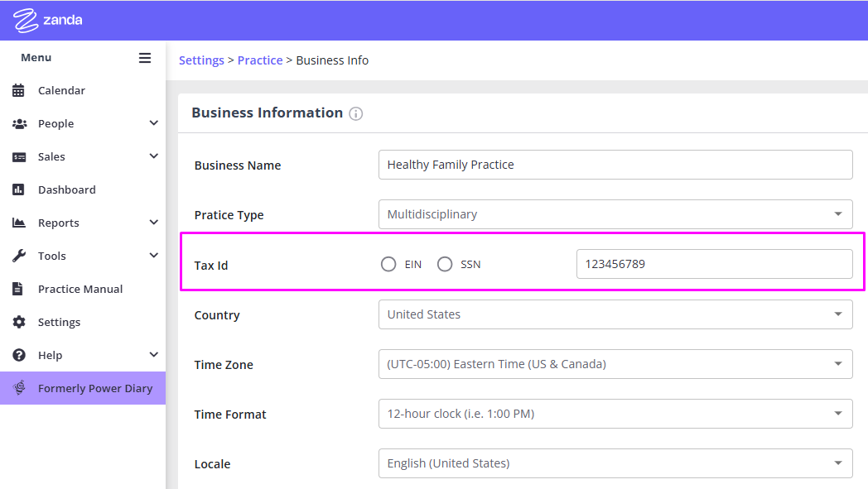The height and width of the screenshot is (489, 868).
Task: Click the Formerly Power Diary icon
Action: 19,388
